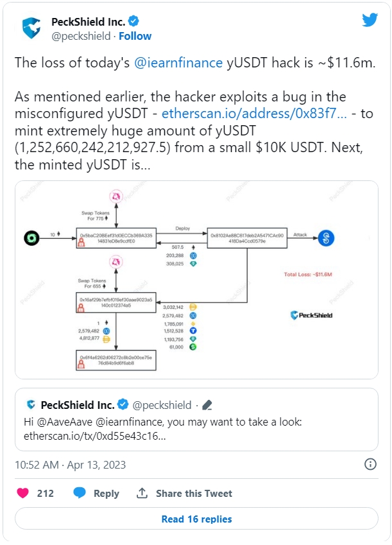Click Share this Tweet
The image size is (392, 545).
click(x=194, y=493)
